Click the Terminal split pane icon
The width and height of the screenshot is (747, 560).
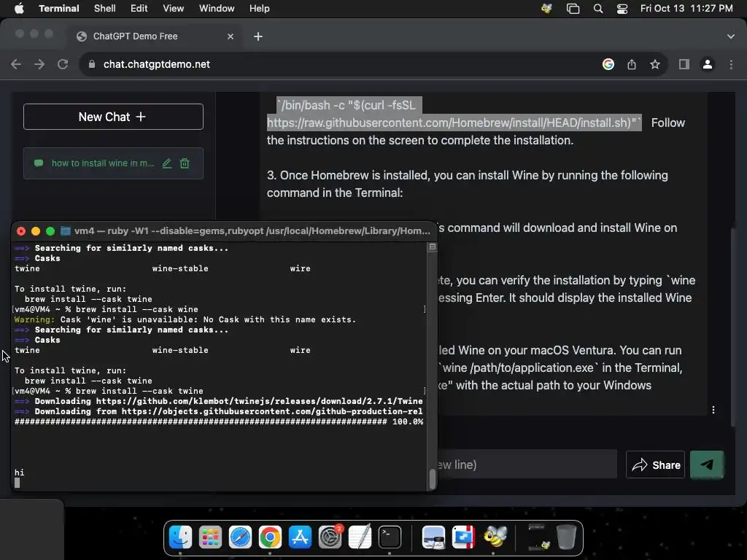click(432, 247)
